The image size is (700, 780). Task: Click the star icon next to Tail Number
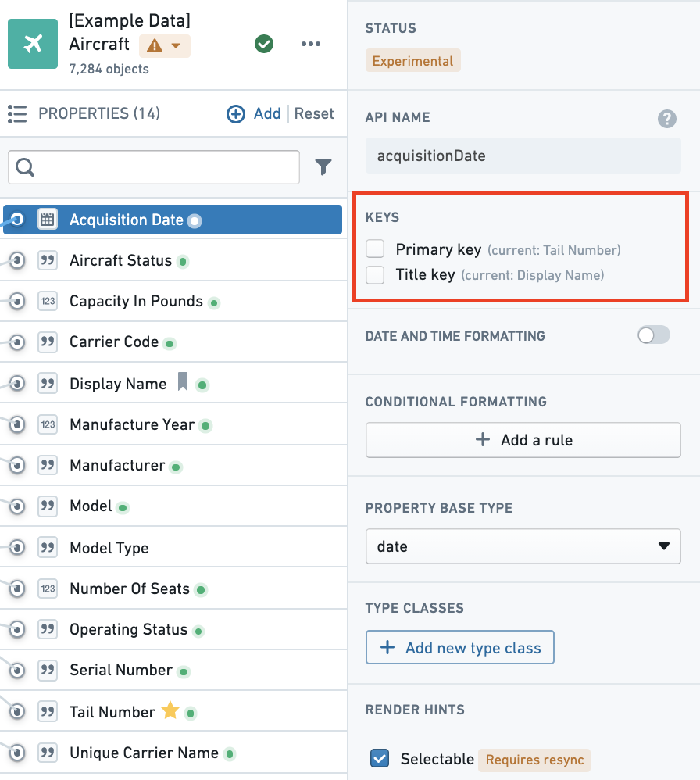[170, 710]
